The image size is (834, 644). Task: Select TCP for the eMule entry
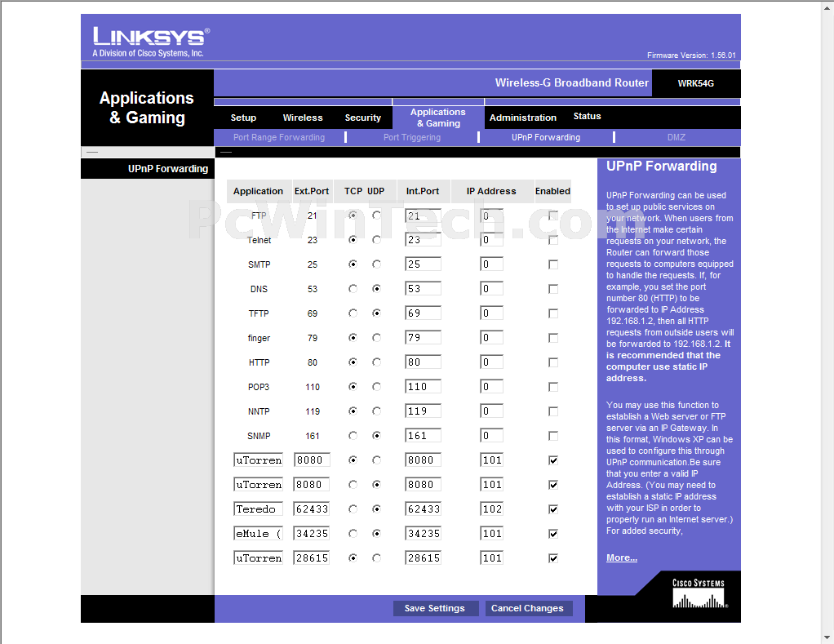point(353,533)
